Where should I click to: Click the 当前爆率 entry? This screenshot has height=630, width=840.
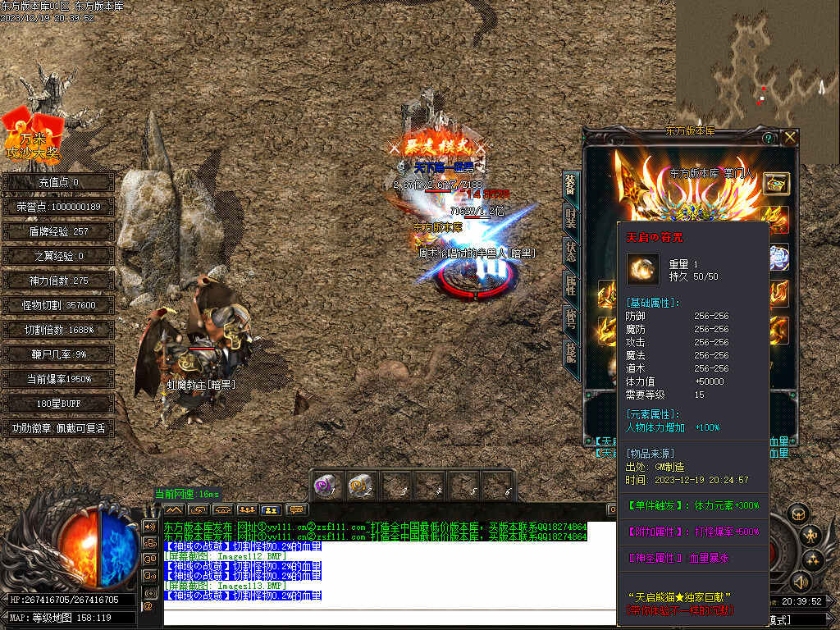point(58,379)
